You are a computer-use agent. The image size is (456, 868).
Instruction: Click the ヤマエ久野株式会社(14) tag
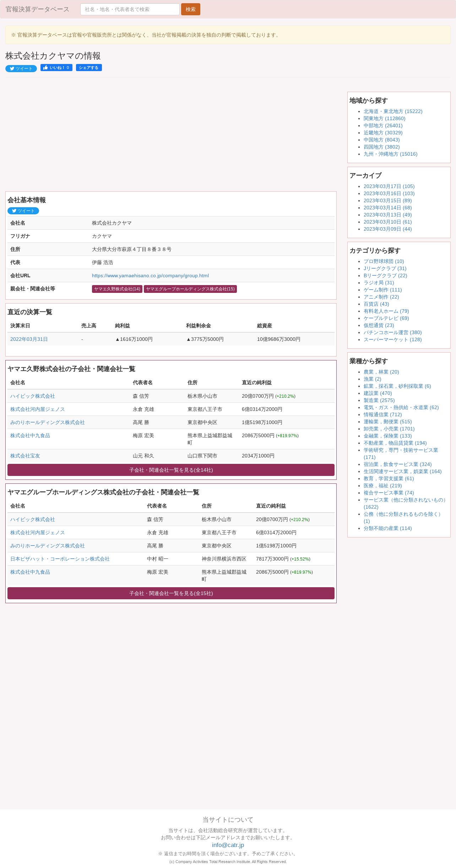pyautogui.click(x=117, y=289)
